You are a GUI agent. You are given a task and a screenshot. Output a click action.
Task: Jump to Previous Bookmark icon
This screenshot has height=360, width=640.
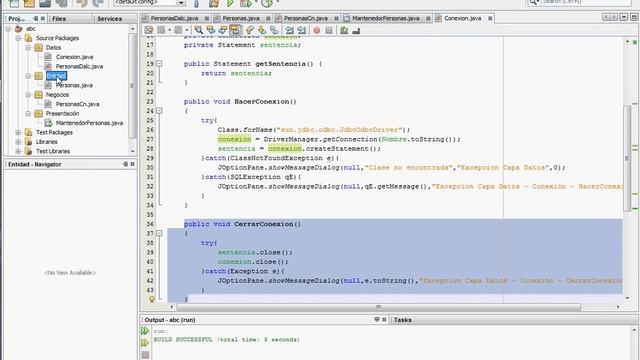(250, 30)
